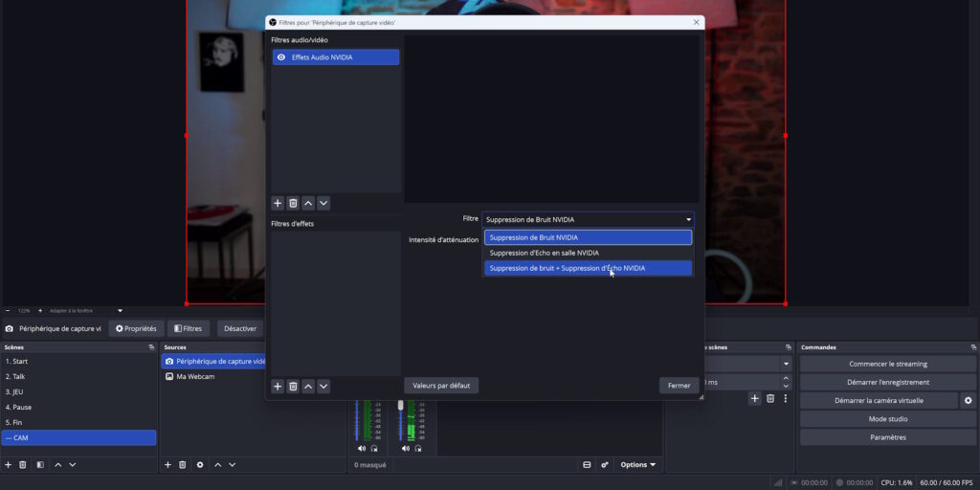This screenshot has width=980, height=490.
Task: Open Adapter à la fenêtre scaling dropdown
Action: [x=120, y=311]
